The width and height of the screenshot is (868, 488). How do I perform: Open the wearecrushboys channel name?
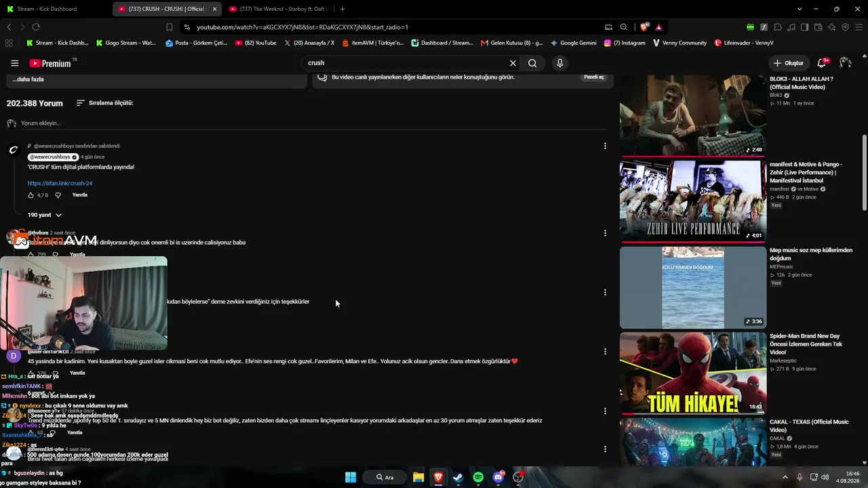pyautogui.click(x=53, y=157)
